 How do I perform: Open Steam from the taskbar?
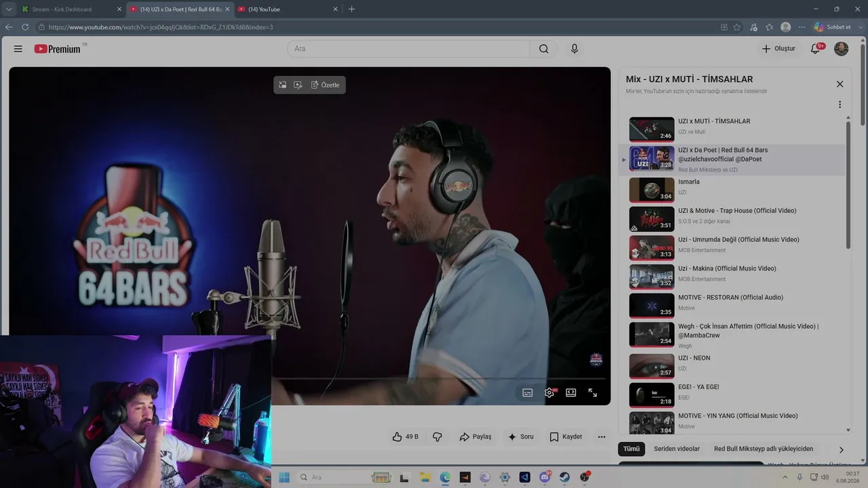pyautogui.click(x=564, y=477)
